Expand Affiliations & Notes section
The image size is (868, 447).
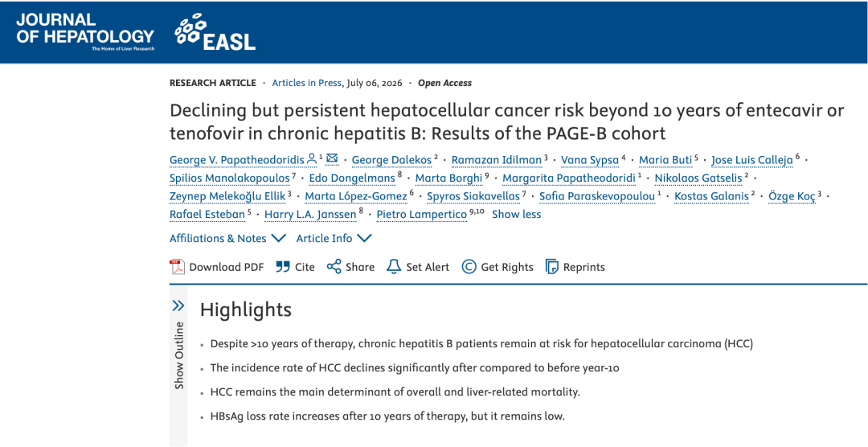point(227,238)
